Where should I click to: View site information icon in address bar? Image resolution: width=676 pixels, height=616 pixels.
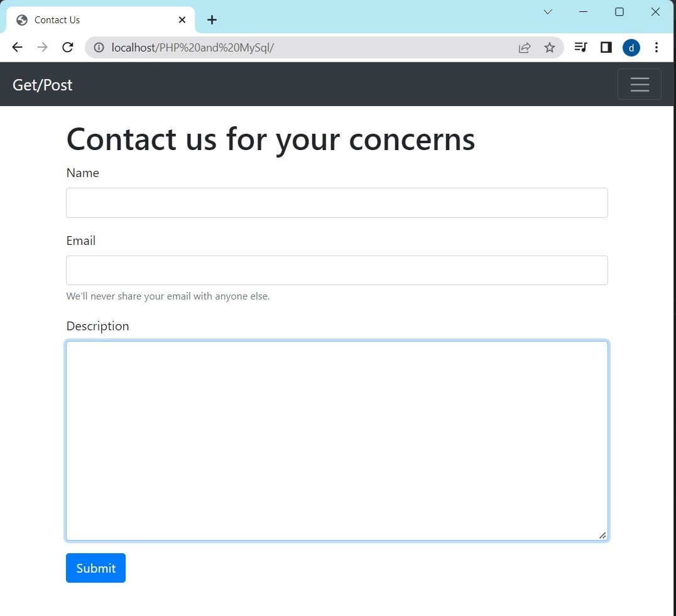coord(99,48)
